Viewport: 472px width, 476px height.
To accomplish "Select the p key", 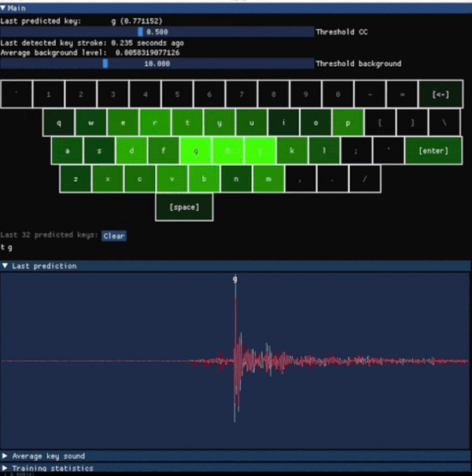I will 348,122.
